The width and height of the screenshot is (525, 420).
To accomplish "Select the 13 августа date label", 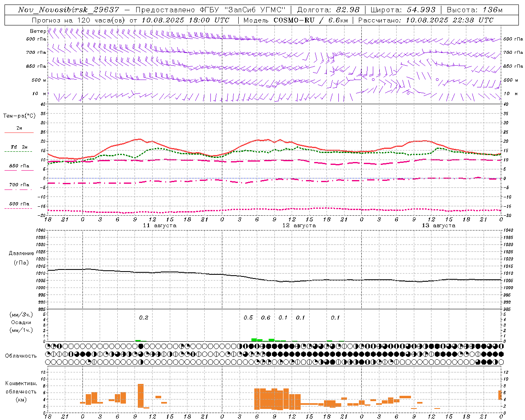I will 438,226.
